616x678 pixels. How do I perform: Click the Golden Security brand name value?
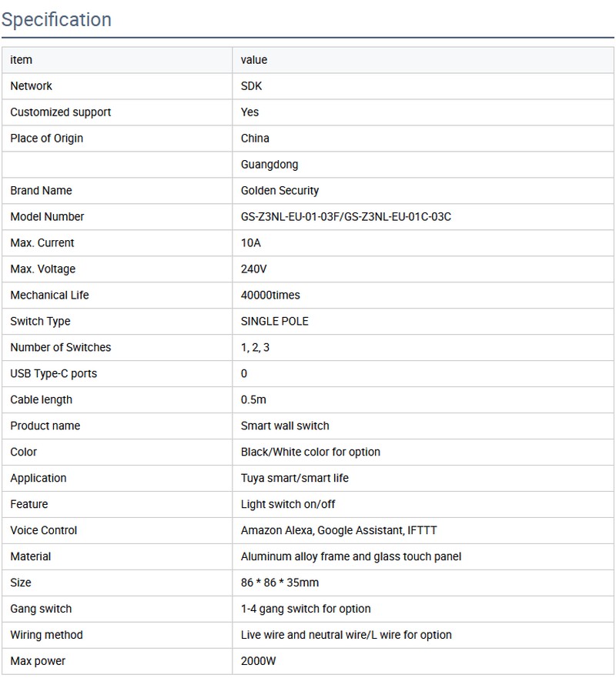tap(280, 191)
